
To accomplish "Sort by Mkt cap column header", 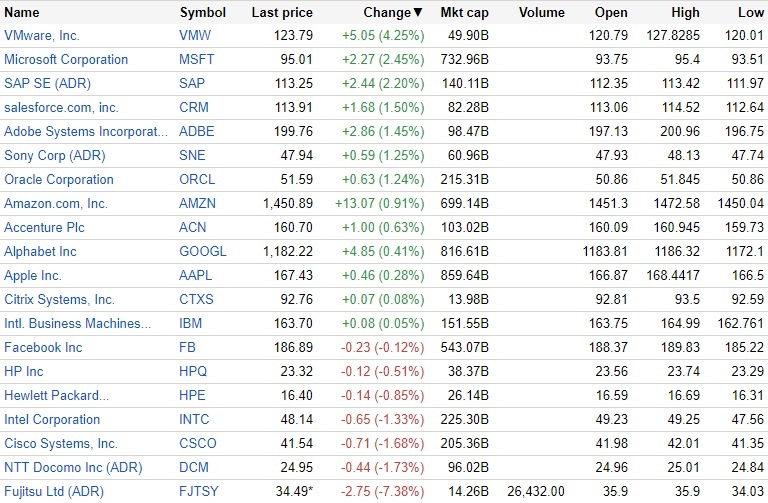I will click(463, 13).
